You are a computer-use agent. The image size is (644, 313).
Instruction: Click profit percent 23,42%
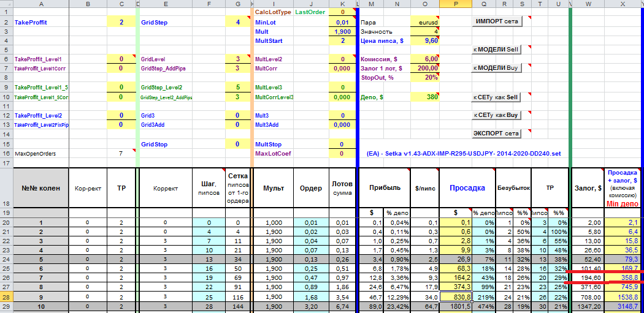(397, 306)
